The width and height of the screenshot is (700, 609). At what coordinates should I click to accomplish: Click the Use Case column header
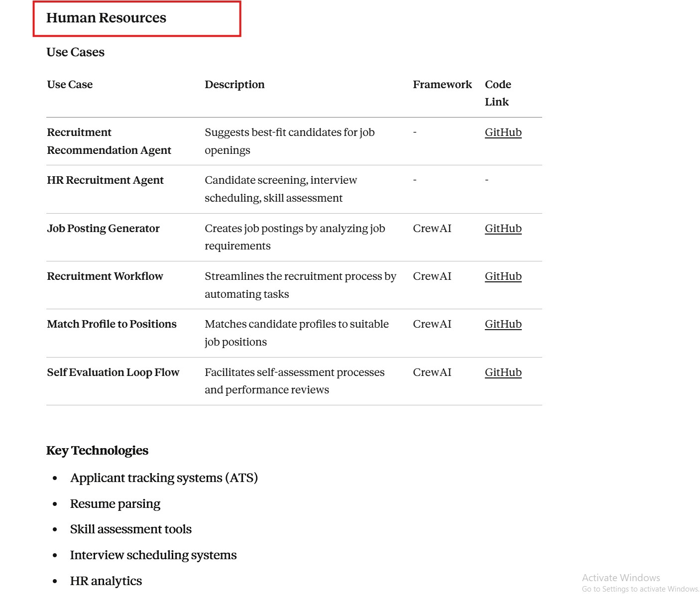tap(70, 85)
